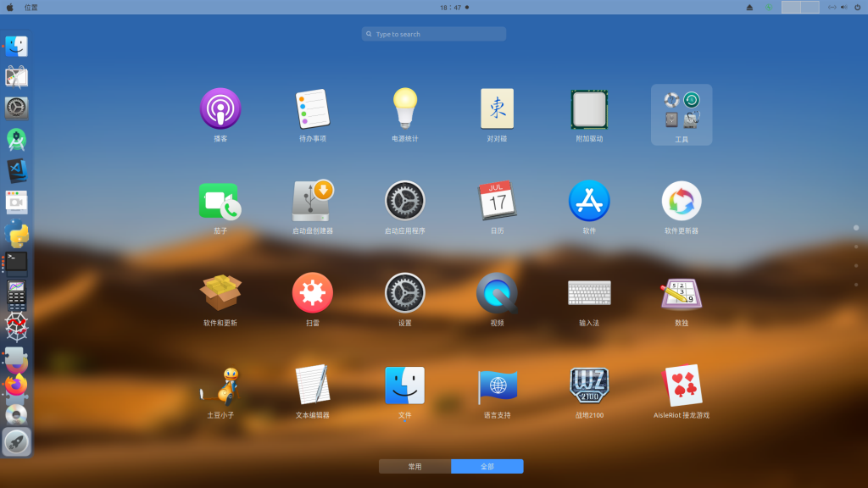This screenshot has width=868, height=488.
Task: Launch the 视频 video player
Action: click(x=497, y=293)
